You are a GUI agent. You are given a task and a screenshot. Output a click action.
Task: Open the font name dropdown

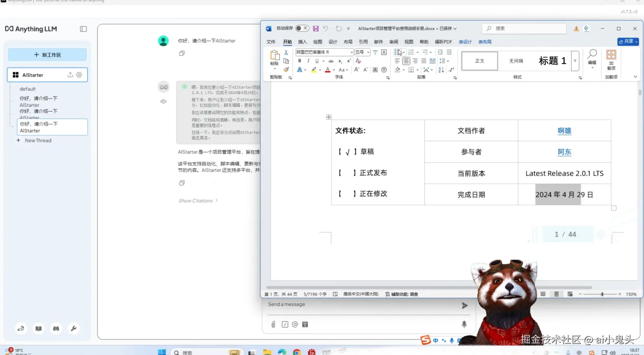coord(351,52)
